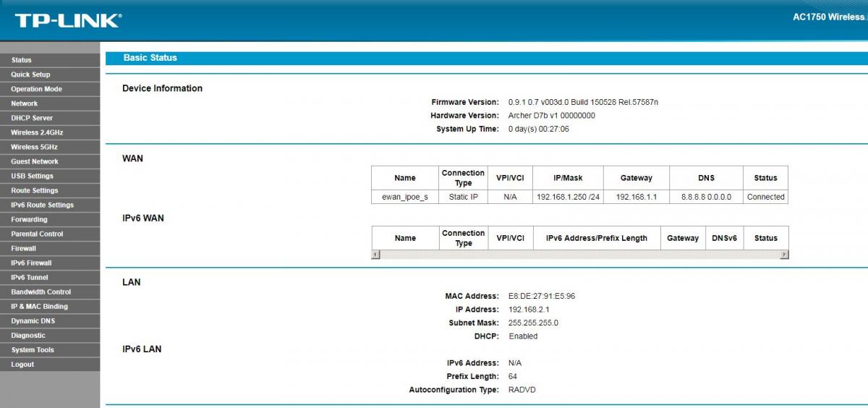868x408 pixels.
Task: Open IPv6 Route Settings
Action: point(50,205)
